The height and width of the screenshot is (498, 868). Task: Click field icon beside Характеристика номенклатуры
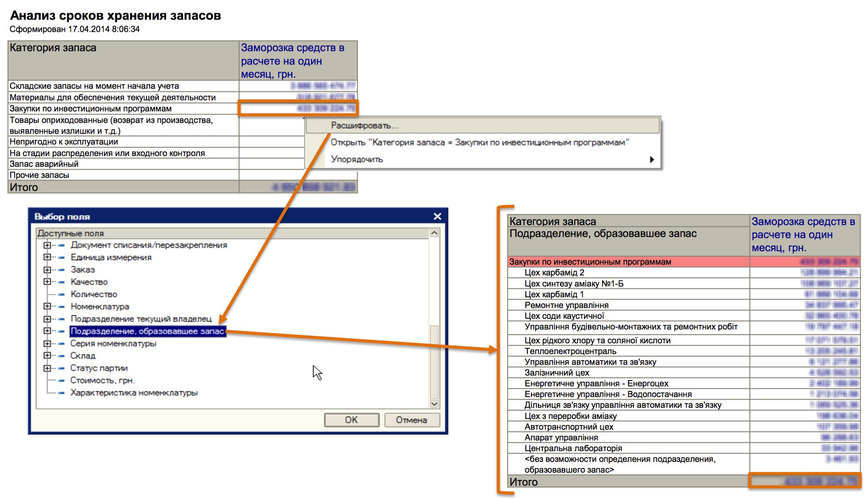[61, 393]
